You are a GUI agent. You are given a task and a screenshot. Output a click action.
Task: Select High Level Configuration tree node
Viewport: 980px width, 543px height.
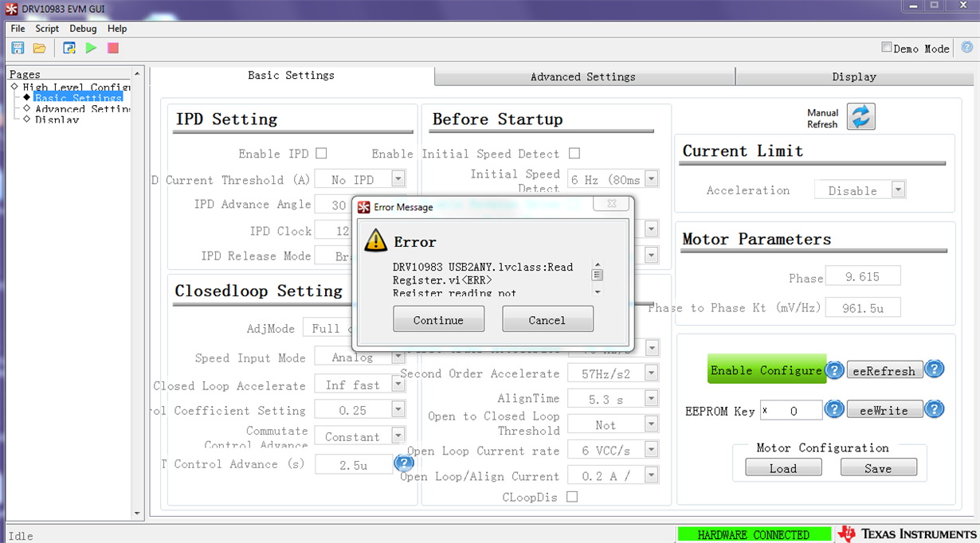coord(76,87)
